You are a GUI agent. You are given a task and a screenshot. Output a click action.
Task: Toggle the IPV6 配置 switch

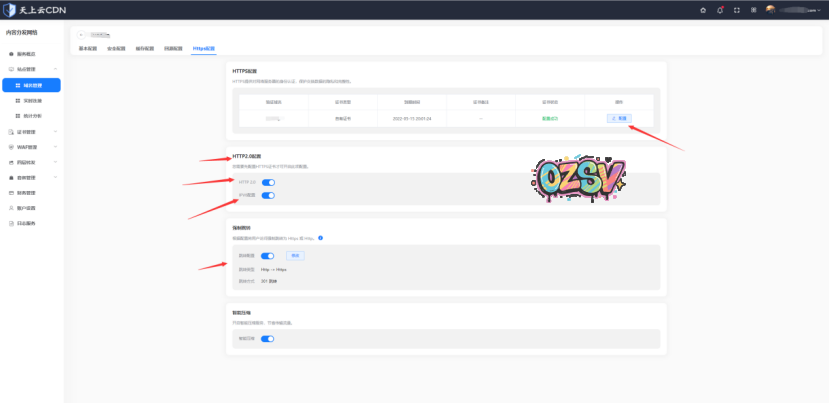coord(268,195)
